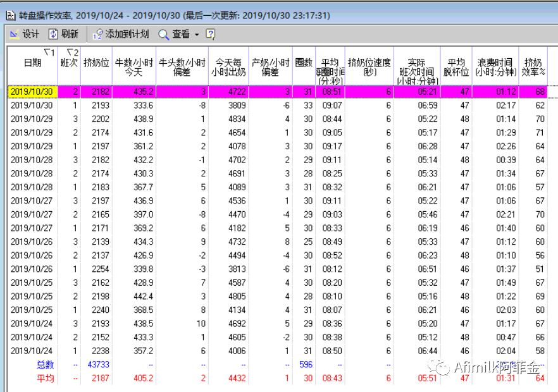Click the sort indicator 2 on 班次 column
Screen dimensions: 558x392
[73, 52]
